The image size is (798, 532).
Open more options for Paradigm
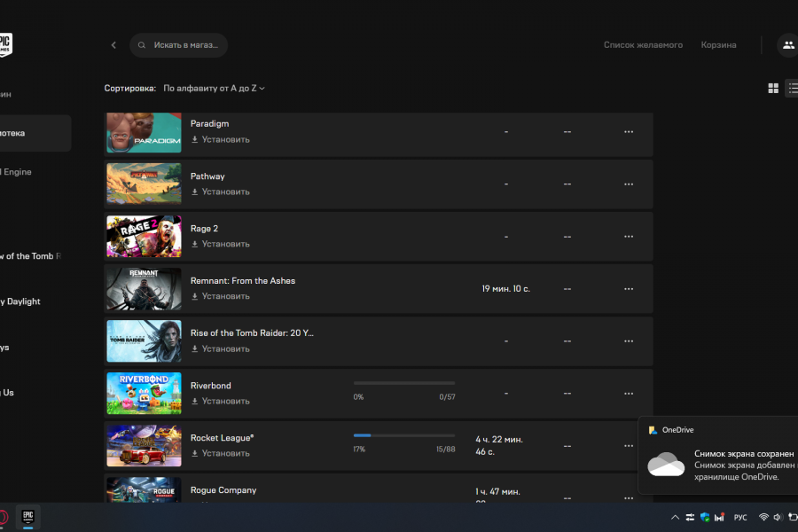tap(629, 132)
